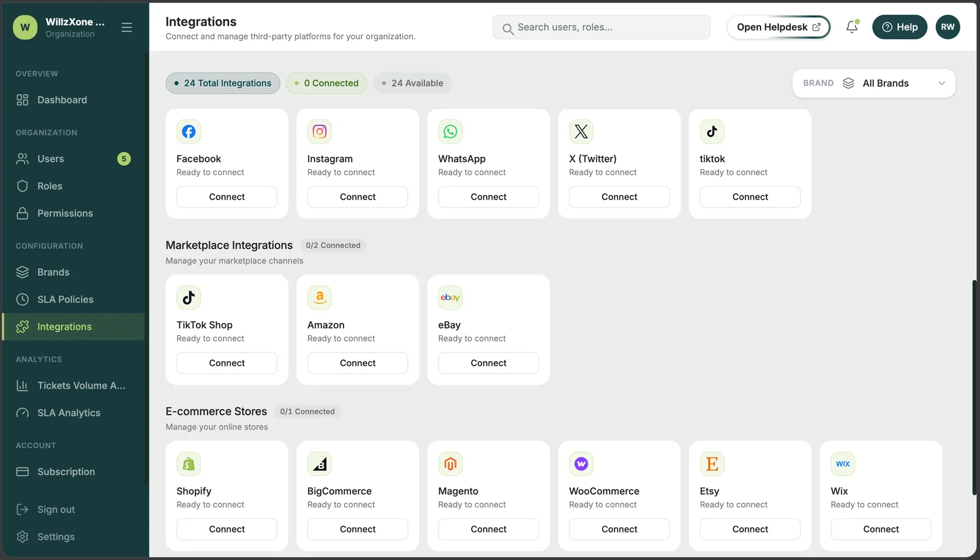Image resolution: width=980 pixels, height=560 pixels.
Task: Open SLA Analytics page
Action: point(73,413)
